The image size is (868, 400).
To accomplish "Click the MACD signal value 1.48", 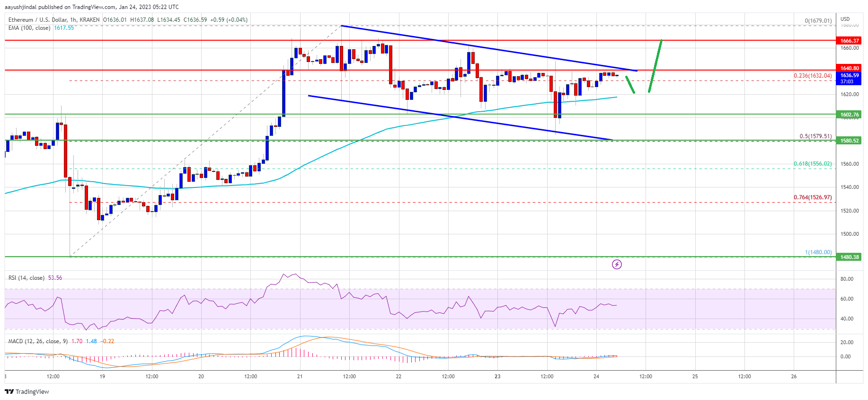I will (x=91, y=341).
